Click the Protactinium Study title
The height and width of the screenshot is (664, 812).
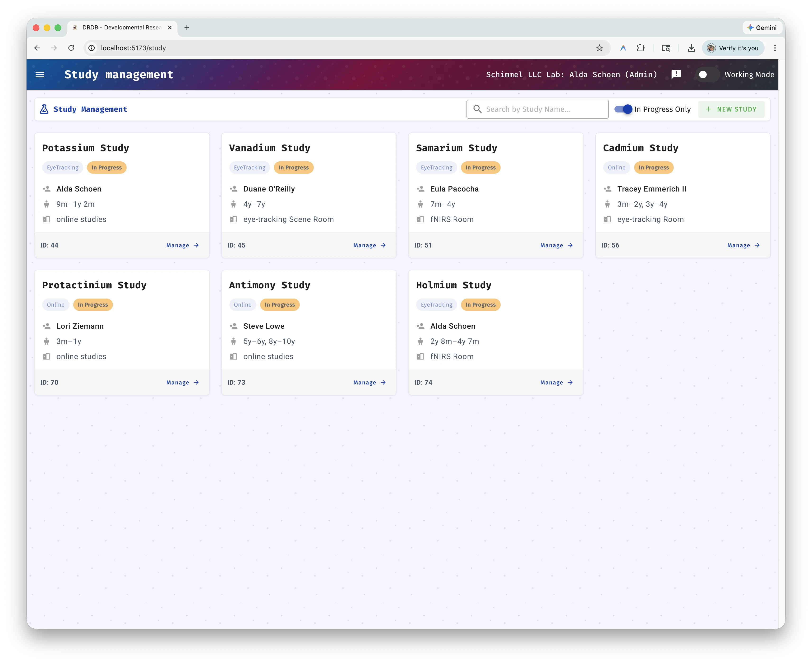tap(94, 285)
